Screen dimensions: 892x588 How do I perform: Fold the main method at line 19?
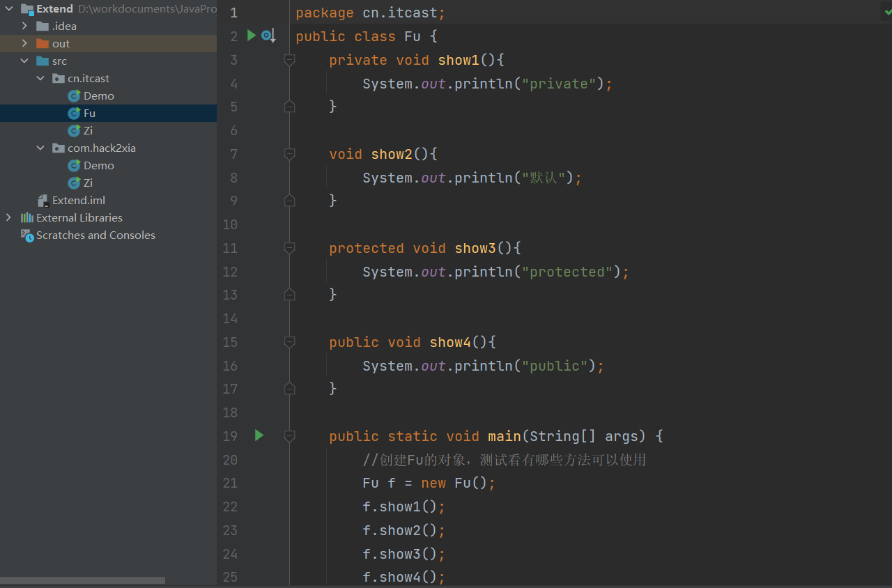[290, 436]
